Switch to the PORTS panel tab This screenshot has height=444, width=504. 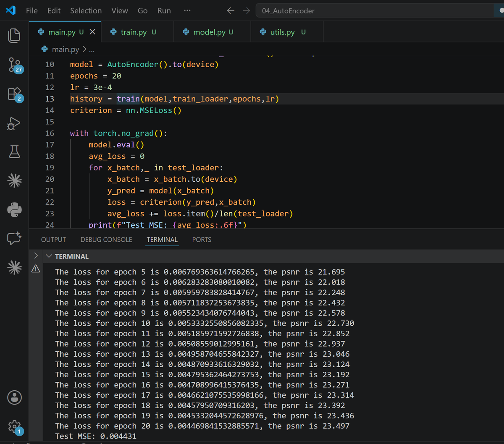tap(202, 240)
